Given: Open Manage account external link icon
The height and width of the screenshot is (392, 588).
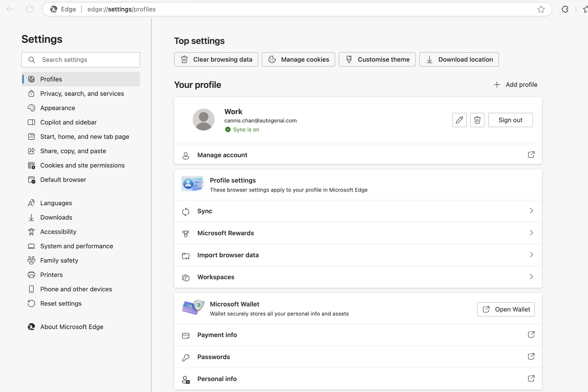Looking at the screenshot, I should coord(531,155).
